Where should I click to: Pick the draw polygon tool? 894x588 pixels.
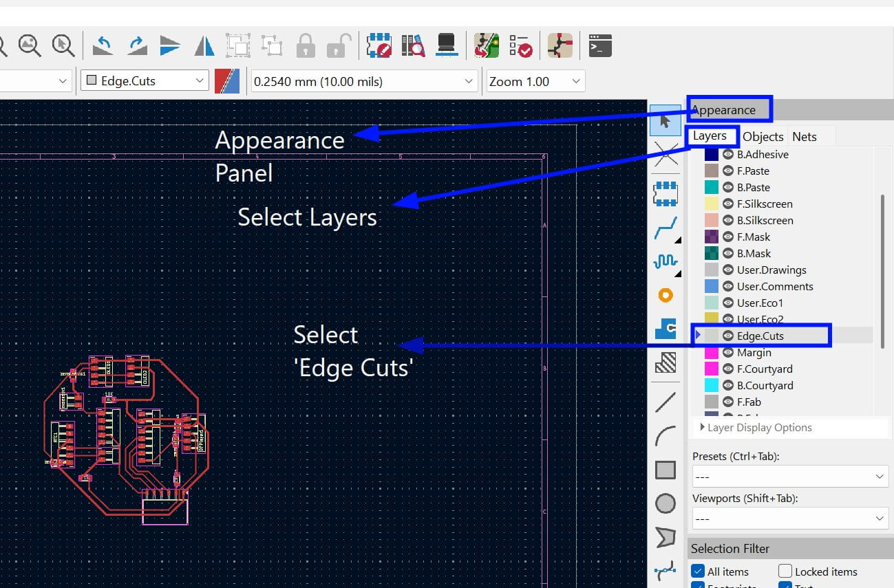pyautogui.click(x=666, y=538)
